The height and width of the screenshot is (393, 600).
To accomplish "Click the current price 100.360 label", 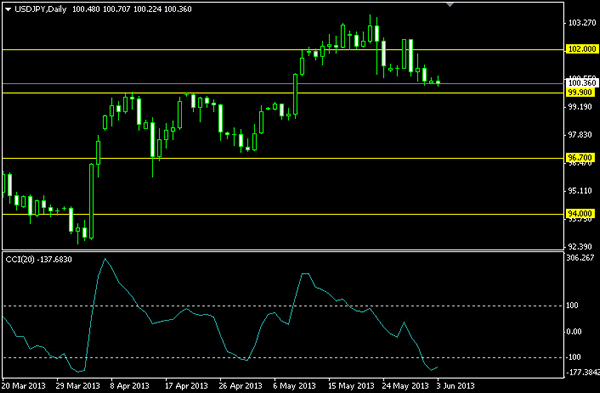I will click(x=582, y=83).
